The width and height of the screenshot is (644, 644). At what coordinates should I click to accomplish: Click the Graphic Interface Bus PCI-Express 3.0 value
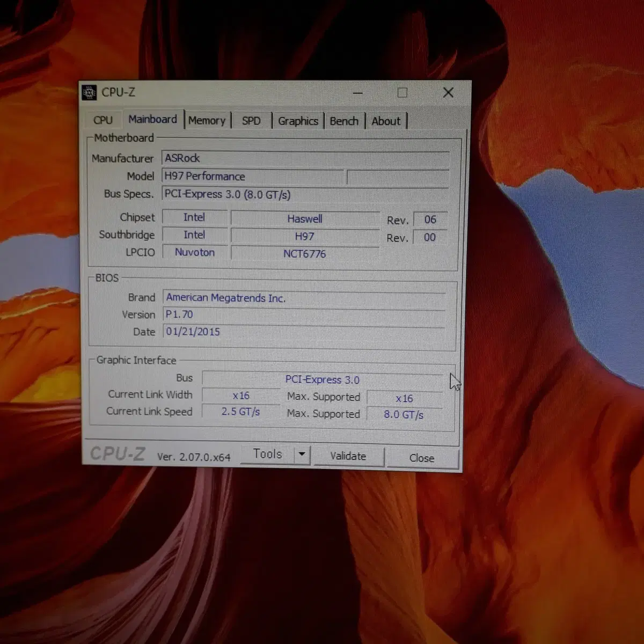(x=323, y=379)
